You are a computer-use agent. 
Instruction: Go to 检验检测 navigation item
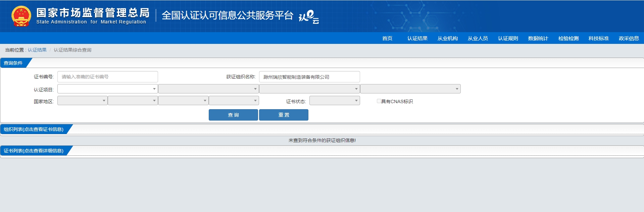(568, 38)
